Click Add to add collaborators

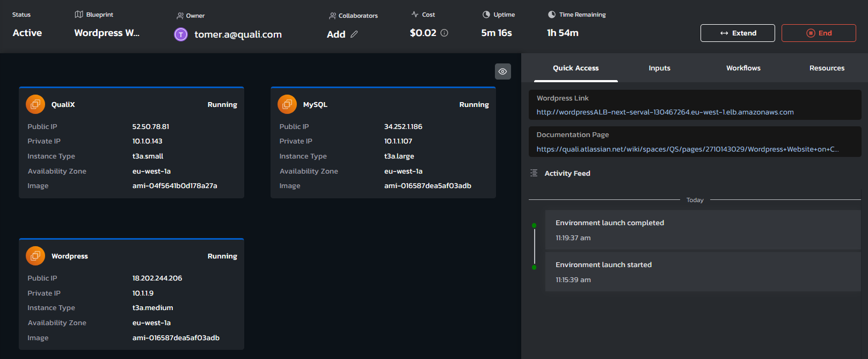pos(336,34)
